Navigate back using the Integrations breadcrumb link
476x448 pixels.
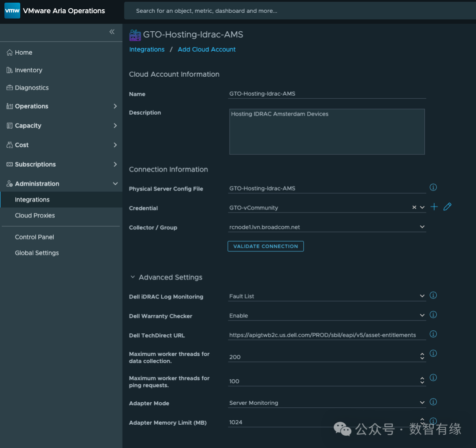(147, 49)
